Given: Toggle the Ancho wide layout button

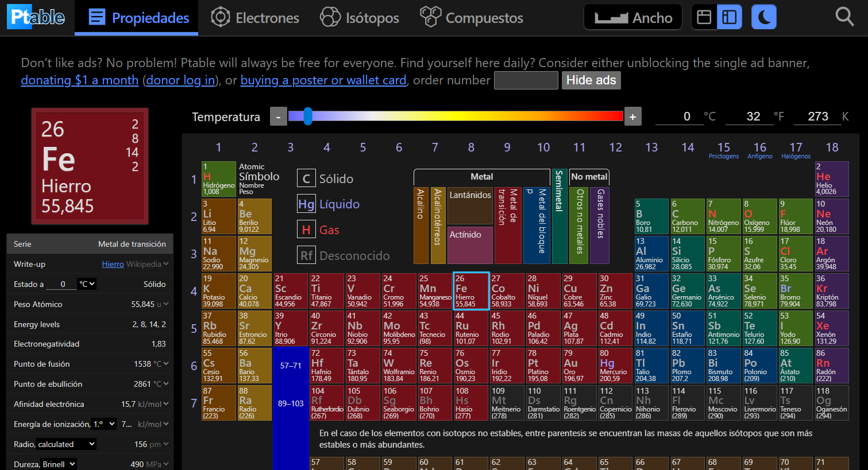Looking at the screenshot, I should [x=633, y=17].
